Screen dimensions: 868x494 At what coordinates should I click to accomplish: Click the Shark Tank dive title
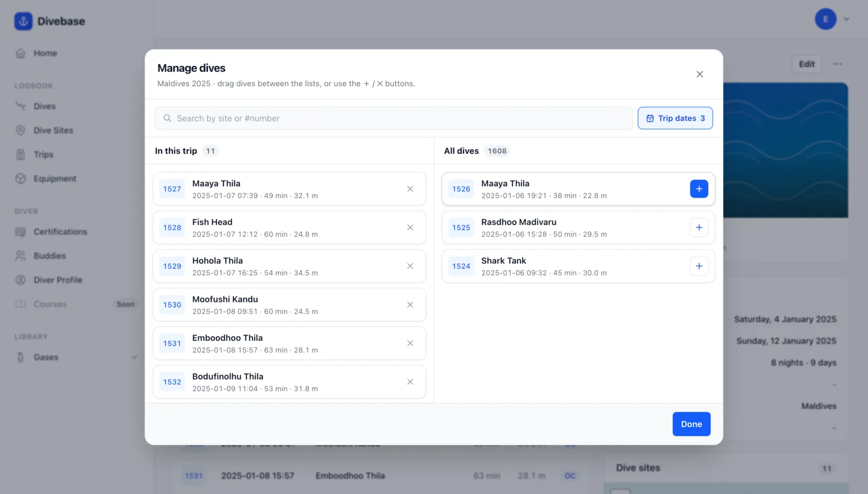[x=503, y=261]
